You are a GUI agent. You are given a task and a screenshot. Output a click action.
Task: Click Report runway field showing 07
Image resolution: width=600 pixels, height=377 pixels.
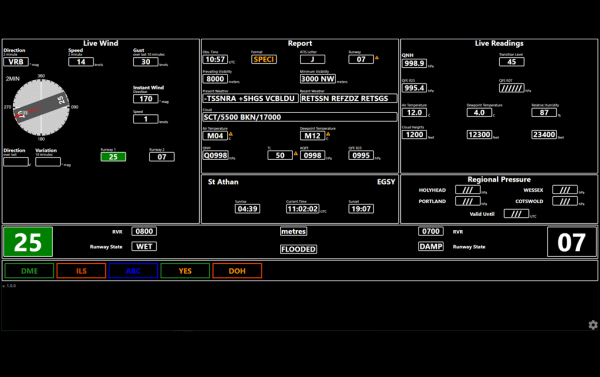coord(361,59)
